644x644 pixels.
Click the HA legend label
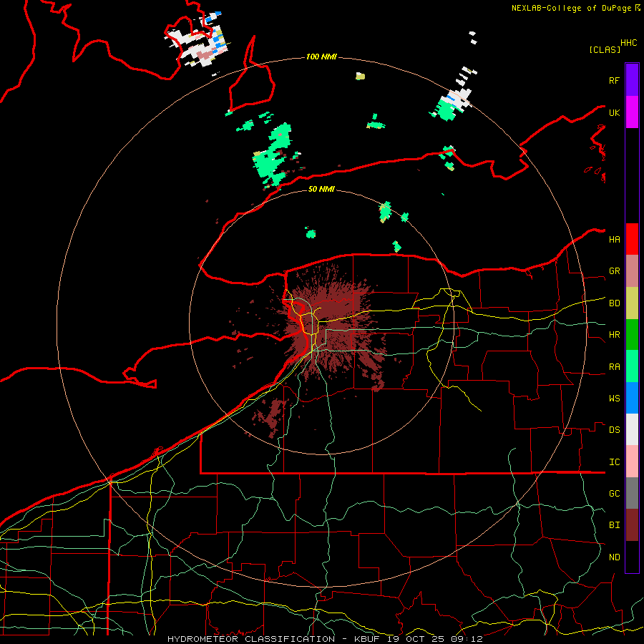pyautogui.click(x=614, y=239)
